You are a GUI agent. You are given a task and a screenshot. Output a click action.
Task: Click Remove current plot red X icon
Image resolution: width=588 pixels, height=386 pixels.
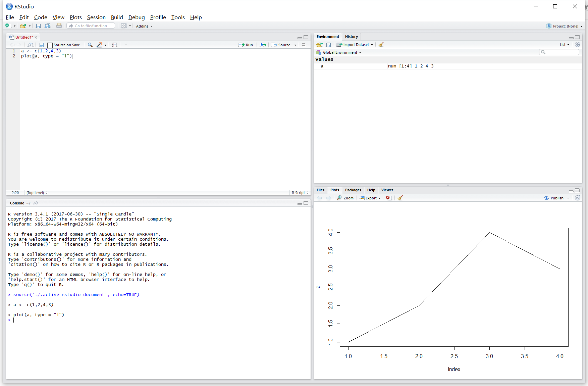[388, 198]
